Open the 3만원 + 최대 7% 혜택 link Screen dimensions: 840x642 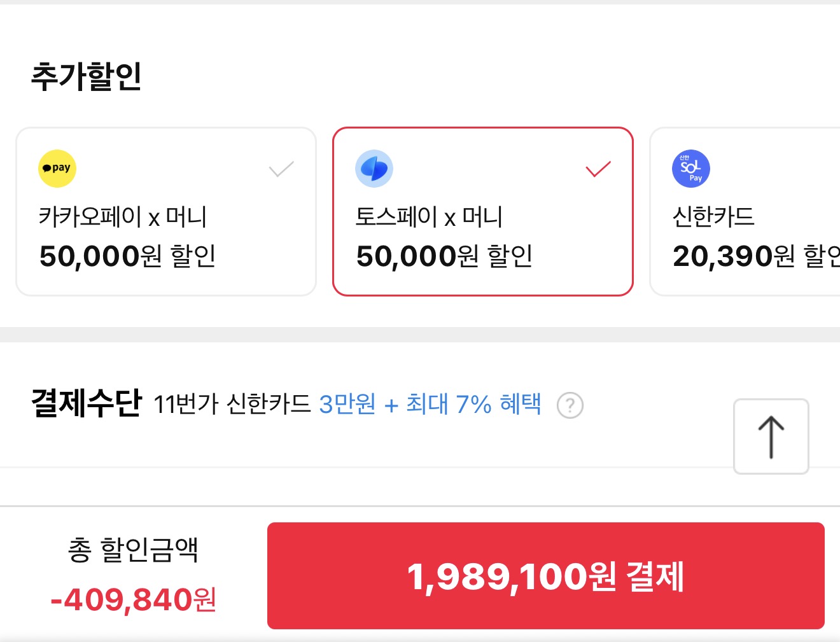click(x=430, y=404)
